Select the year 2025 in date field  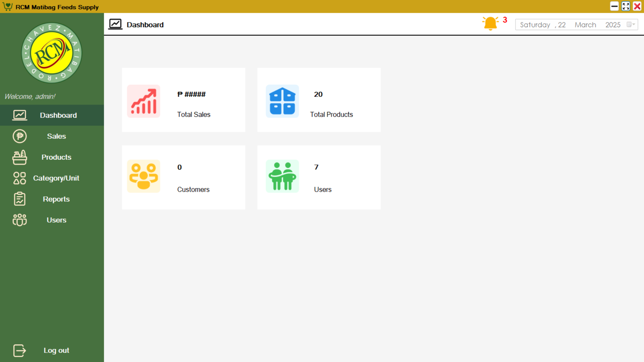pos(613,25)
